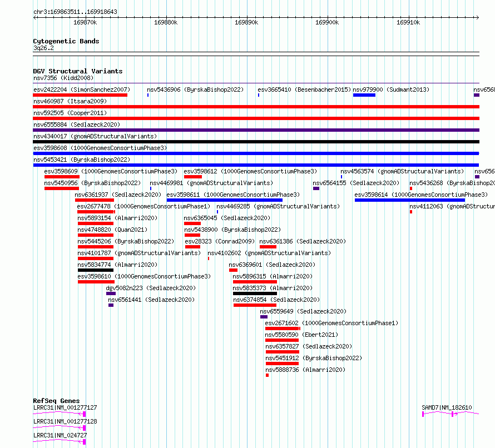Open the DGV Structural Variants track title
Screen dimensions: 495x448
tap(78, 71)
